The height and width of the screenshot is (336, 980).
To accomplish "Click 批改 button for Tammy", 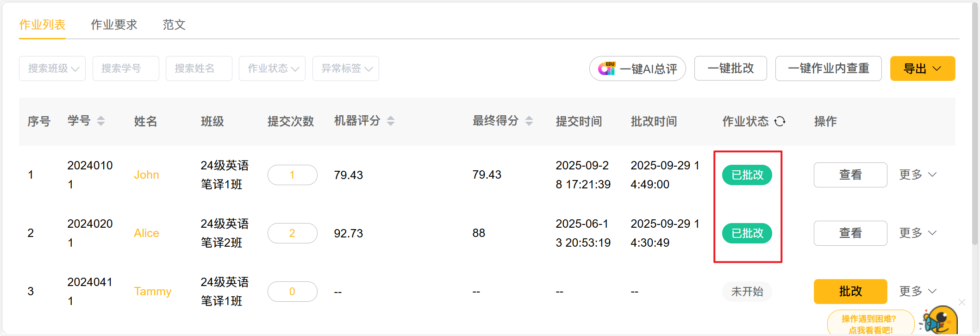I will [850, 291].
